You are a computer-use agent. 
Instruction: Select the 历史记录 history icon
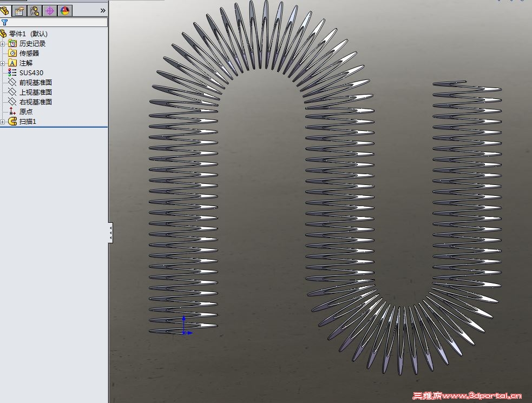tap(12, 43)
